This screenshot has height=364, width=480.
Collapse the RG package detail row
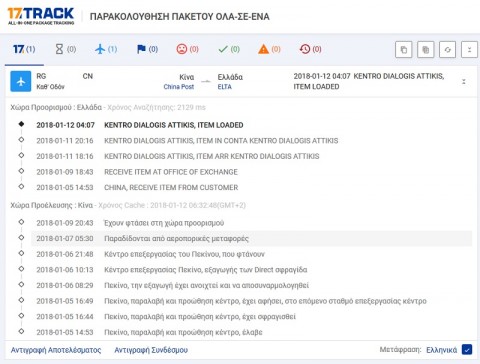464,81
